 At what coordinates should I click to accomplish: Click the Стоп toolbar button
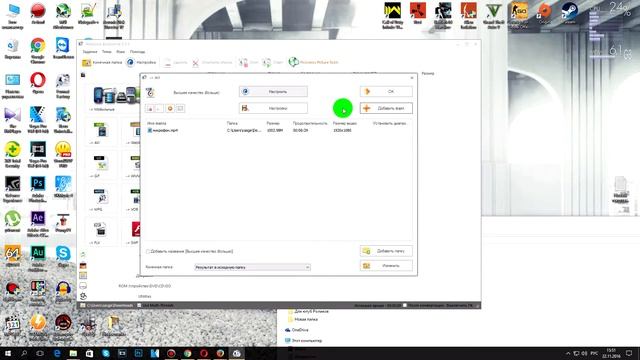point(249,62)
